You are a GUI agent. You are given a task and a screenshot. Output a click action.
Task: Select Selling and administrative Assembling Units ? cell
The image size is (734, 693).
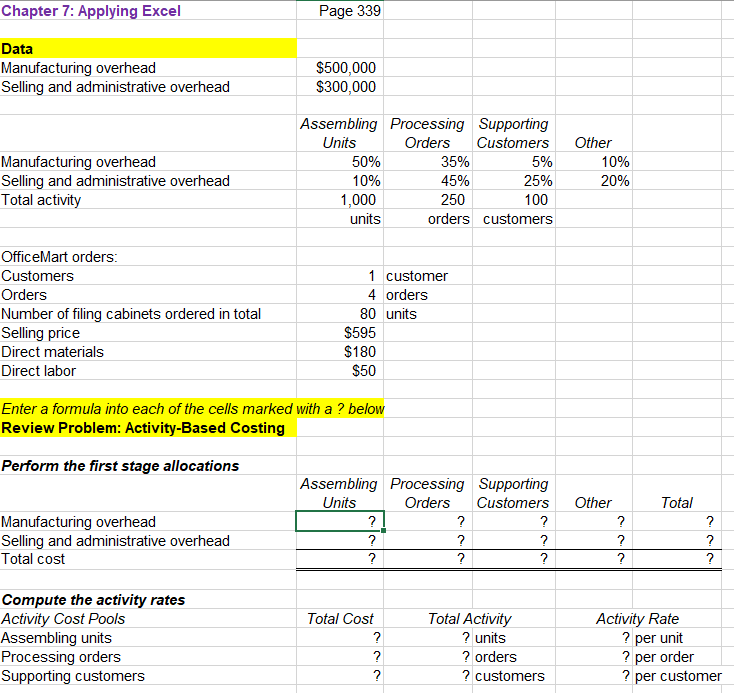[340, 540]
